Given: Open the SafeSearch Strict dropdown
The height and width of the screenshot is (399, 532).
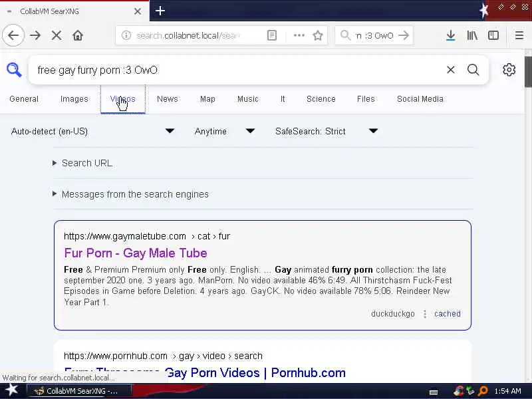Looking at the screenshot, I should pos(326,131).
